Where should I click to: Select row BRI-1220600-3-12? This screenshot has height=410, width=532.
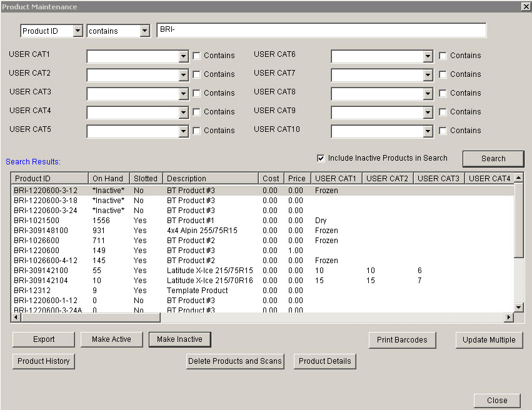tap(263, 191)
